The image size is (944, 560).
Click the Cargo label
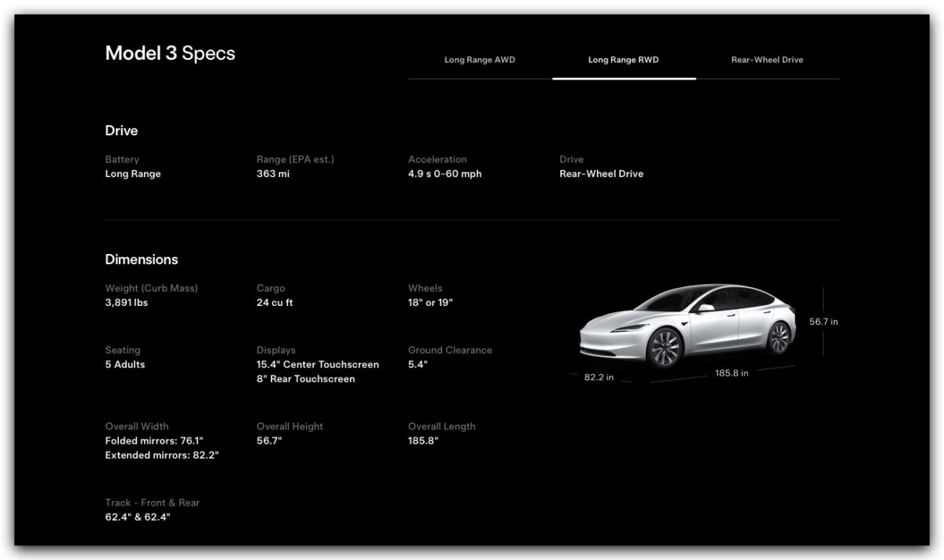click(x=271, y=289)
